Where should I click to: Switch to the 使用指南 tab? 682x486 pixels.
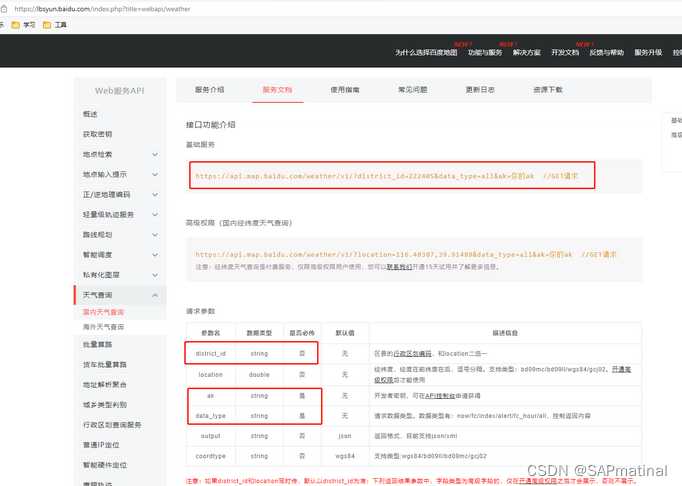(x=345, y=90)
